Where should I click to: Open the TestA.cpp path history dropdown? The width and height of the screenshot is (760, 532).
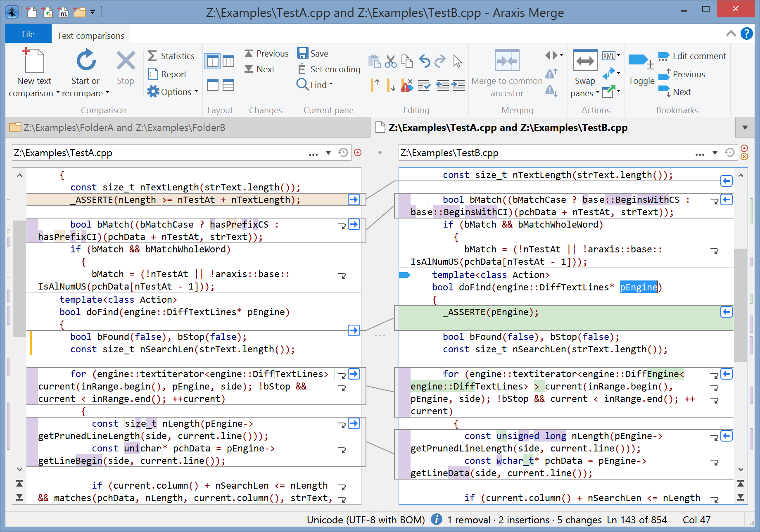(328, 153)
